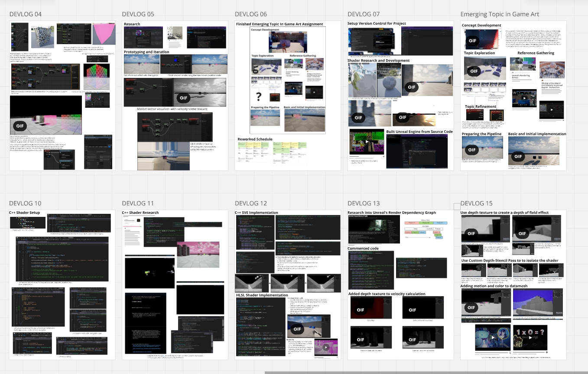Screen dimensions: 588x374
Task: Play the glitchy green and purple video in DEVLOG 07
Action: pyautogui.click(x=367, y=142)
